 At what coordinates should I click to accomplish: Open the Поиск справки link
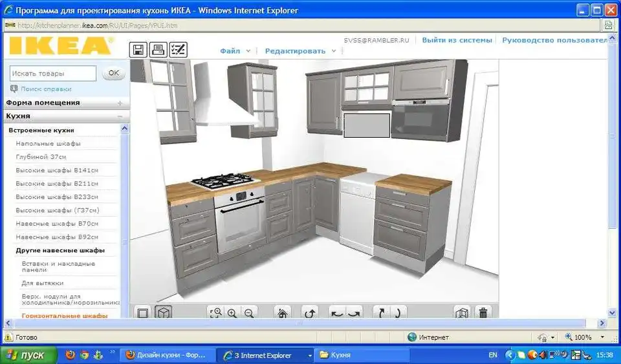[46, 89]
